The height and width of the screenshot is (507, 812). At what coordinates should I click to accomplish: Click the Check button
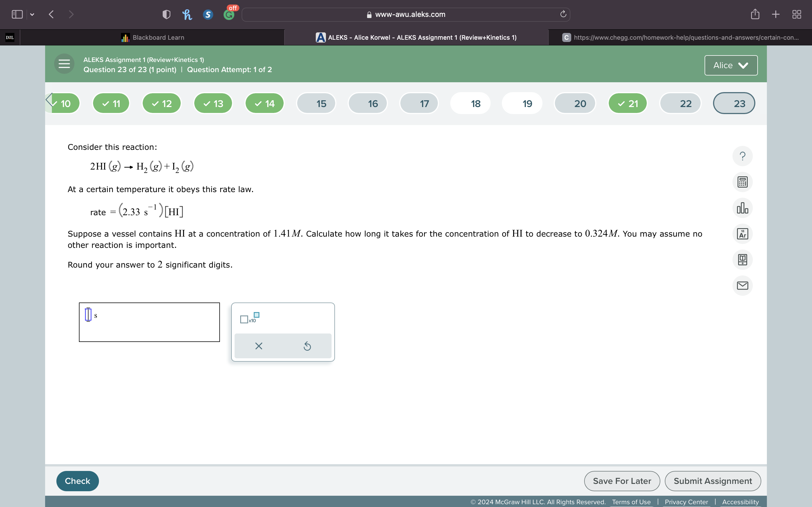coord(77,481)
